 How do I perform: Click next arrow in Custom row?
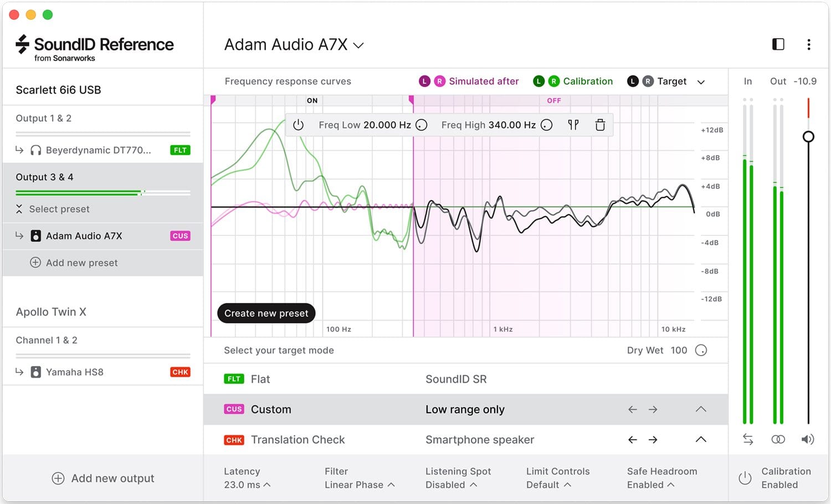tap(653, 409)
